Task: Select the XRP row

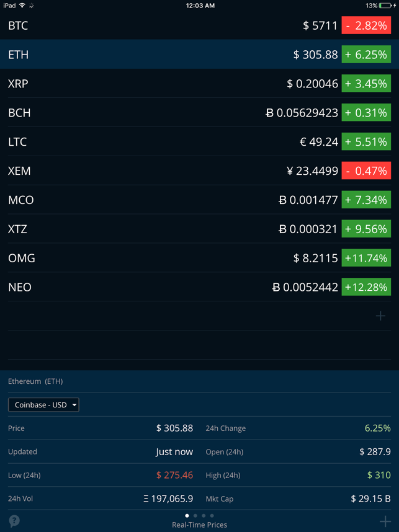Action: (199, 84)
